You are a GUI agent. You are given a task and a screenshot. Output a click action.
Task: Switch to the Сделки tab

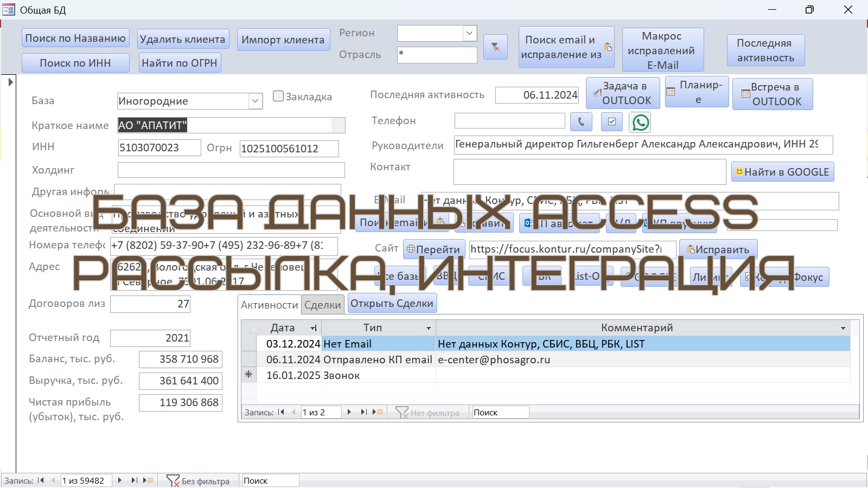point(322,305)
